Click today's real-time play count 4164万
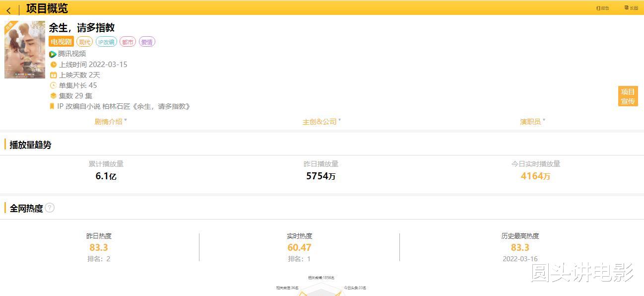 click(x=535, y=176)
